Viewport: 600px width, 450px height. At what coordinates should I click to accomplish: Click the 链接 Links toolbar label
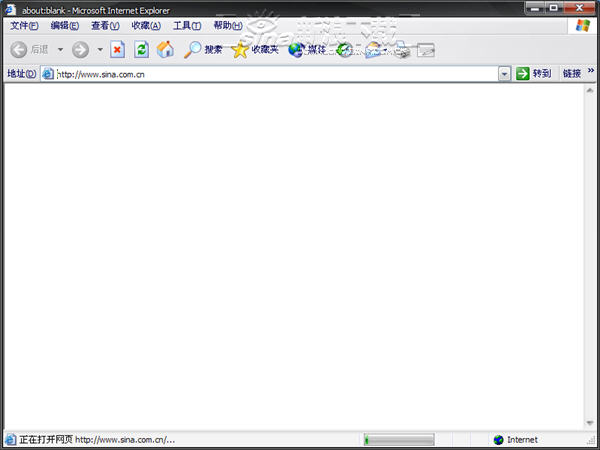(x=571, y=73)
